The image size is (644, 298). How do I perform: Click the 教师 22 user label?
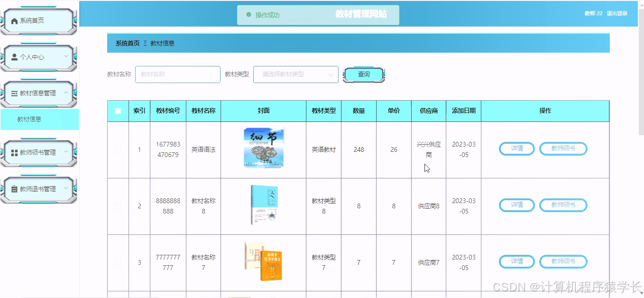coord(593,13)
